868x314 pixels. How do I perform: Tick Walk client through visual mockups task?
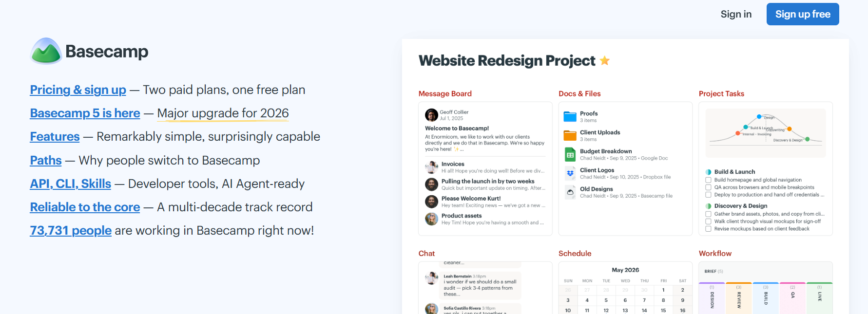tap(708, 222)
